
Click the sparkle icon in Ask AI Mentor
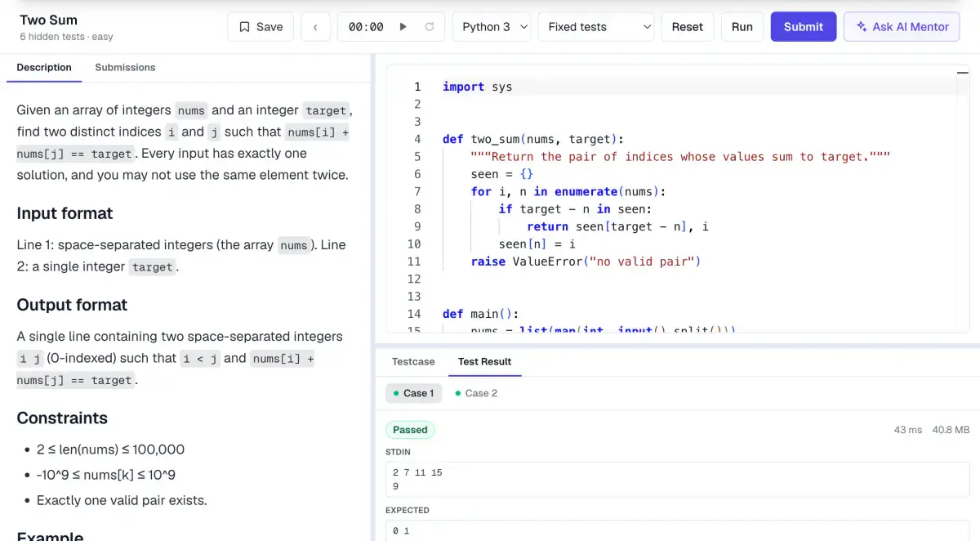(862, 27)
